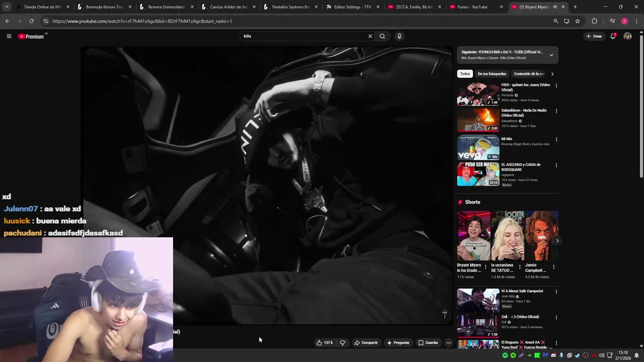Open the la ucraniana SE TATUO short thumbnail
The height and width of the screenshot is (362, 644).
[507, 236]
